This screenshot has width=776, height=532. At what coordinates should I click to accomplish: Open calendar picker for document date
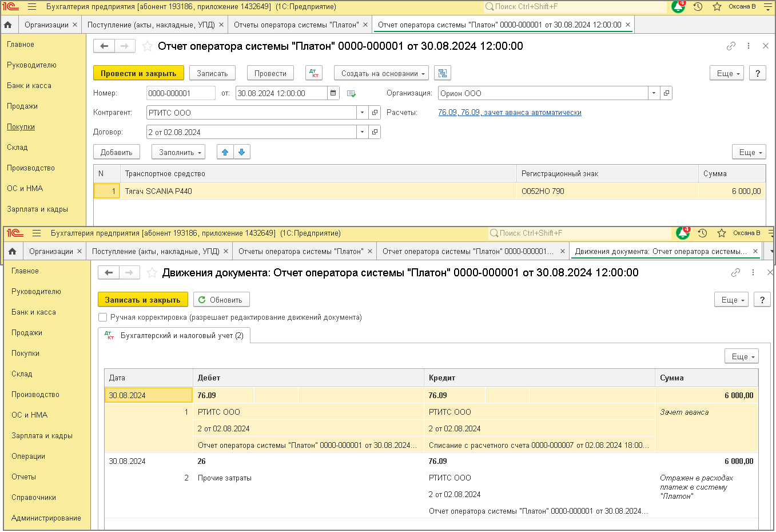click(x=333, y=93)
